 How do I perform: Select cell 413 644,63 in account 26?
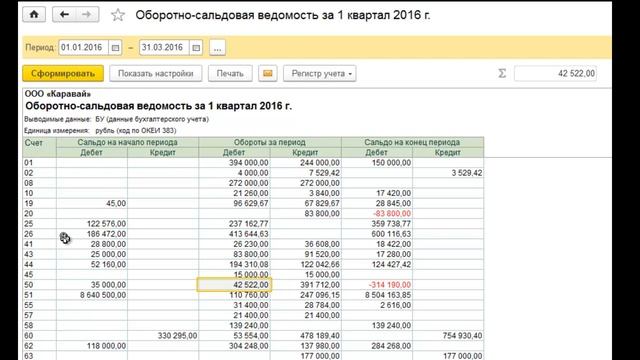coord(234,234)
